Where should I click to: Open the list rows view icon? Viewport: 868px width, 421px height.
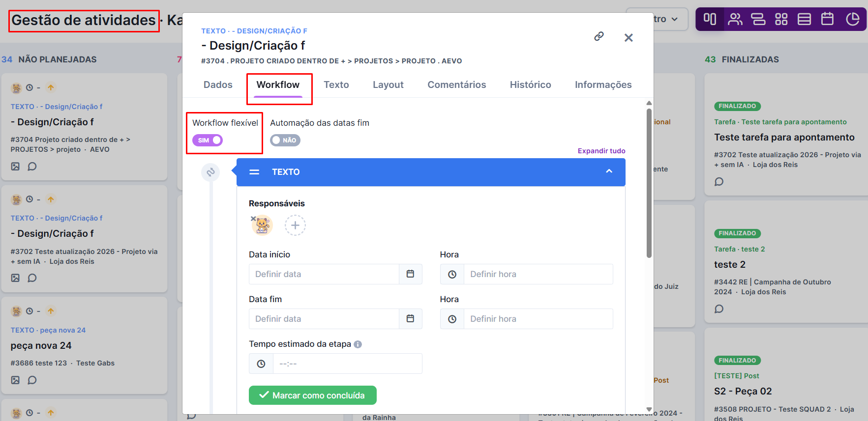pyautogui.click(x=804, y=19)
